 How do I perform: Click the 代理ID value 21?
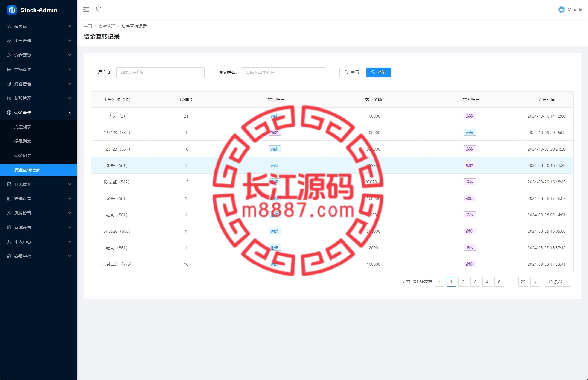click(x=186, y=116)
